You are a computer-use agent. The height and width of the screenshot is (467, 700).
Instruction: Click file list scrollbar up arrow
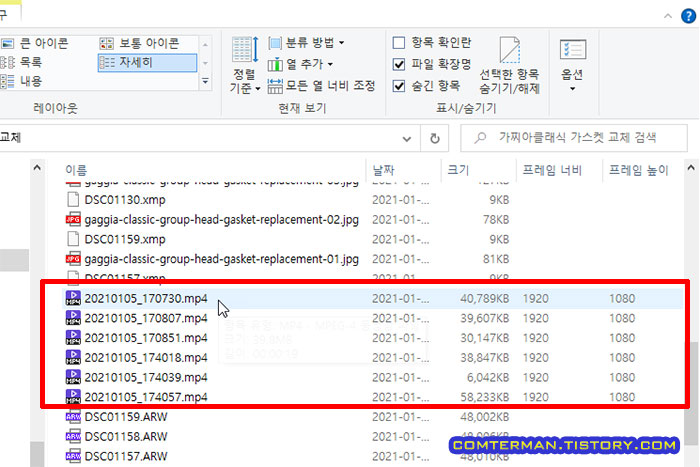point(691,168)
